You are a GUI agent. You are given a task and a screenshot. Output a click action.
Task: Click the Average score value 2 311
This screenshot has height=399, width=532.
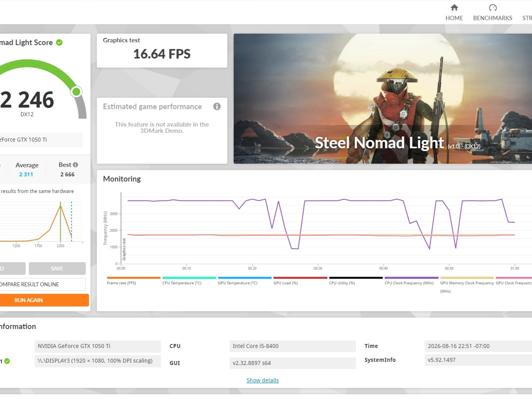pos(26,174)
